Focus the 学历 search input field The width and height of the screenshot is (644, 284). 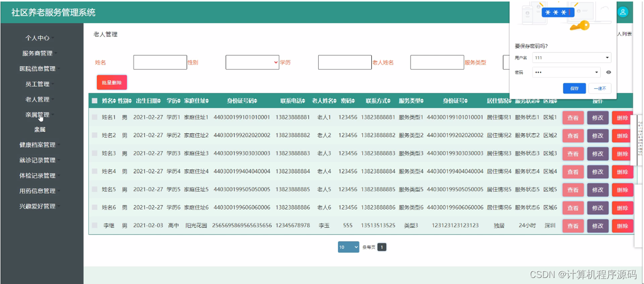pos(345,62)
